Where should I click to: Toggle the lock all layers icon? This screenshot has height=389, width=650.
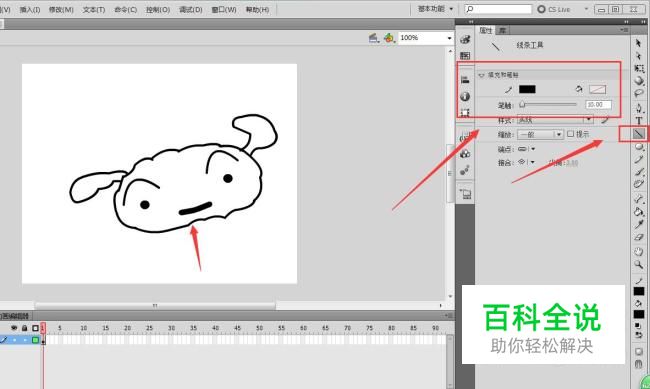24,328
